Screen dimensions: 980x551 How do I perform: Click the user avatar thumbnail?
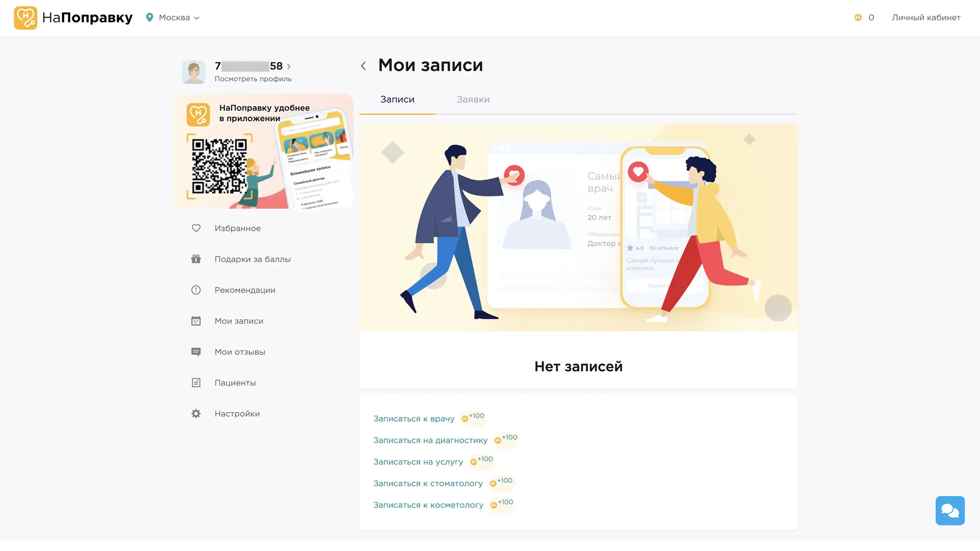(x=193, y=72)
